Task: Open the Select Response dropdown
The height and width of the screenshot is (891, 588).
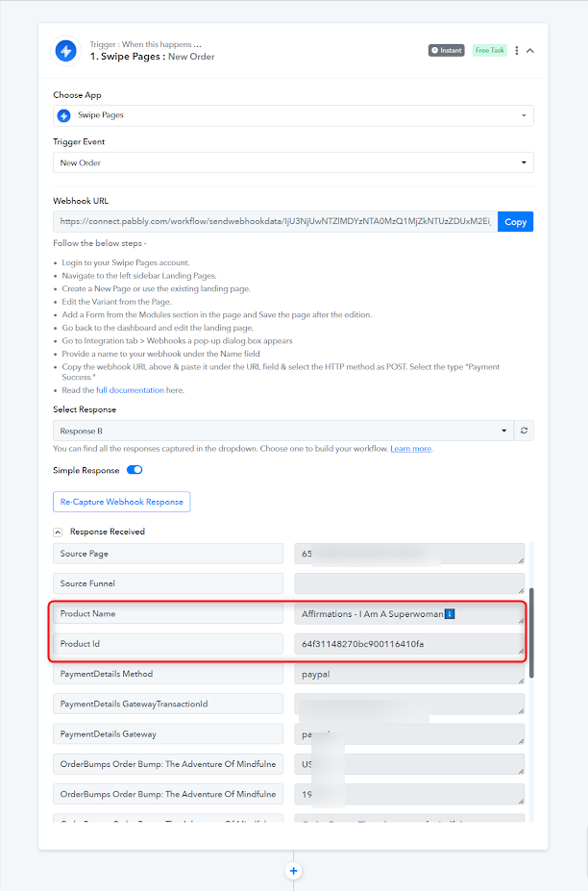Action: [x=283, y=431]
